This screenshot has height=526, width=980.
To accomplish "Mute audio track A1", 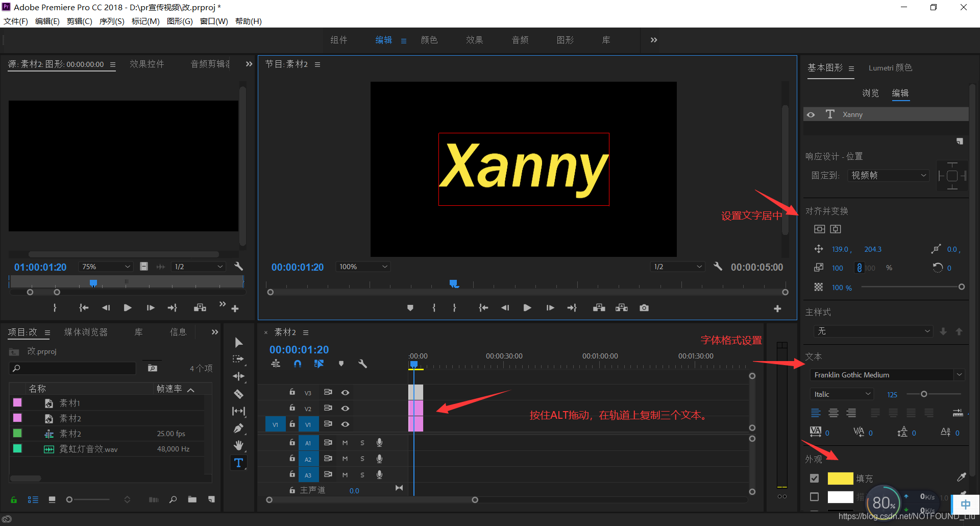I will pos(345,443).
